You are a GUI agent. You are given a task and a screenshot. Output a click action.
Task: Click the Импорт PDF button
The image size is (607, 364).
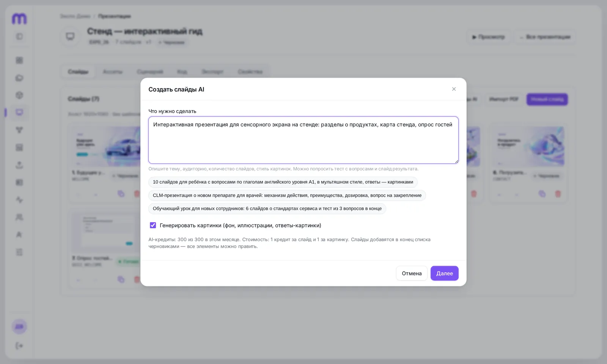tap(504, 99)
